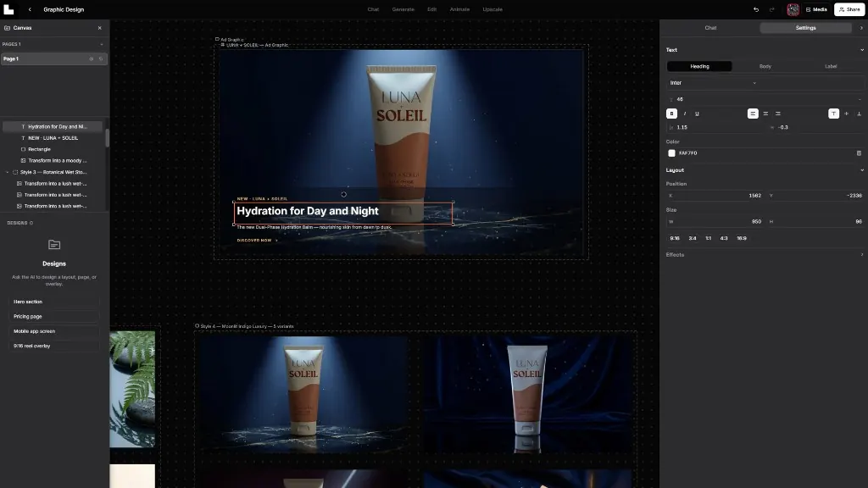
Task: Click the Share button
Action: point(849,9)
